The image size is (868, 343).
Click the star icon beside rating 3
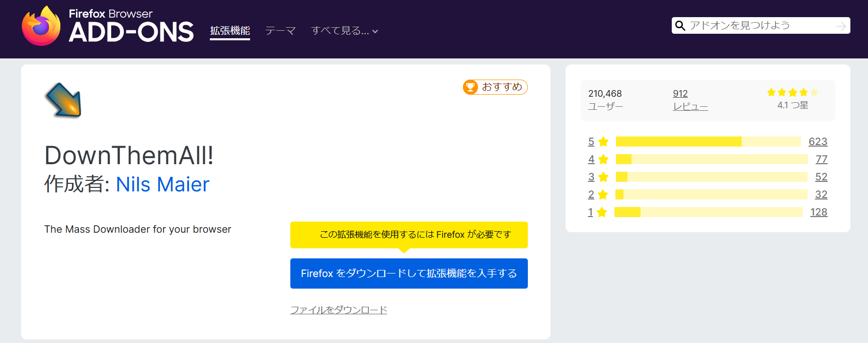(603, 177)
